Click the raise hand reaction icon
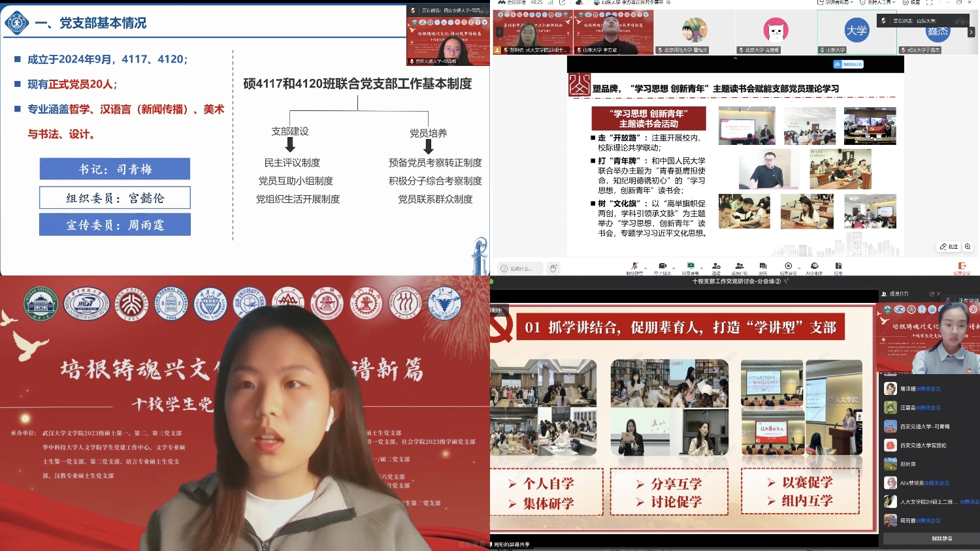The width and height of the screenshot is (980, 551). (x=553, y=268)
